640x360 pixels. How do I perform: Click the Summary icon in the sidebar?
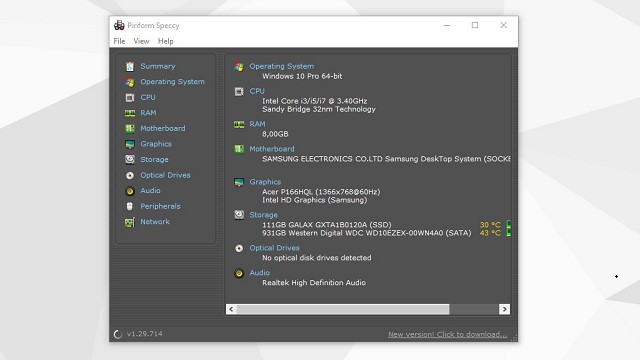(x=130, y=66)
